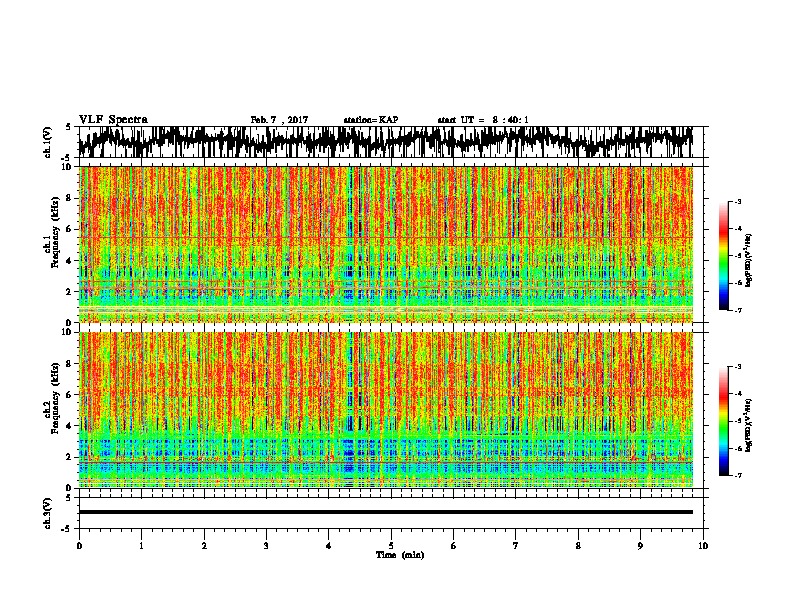The height and width of the screenshot is (612, 792).
Task: Click the time axis tick label "7"
Action: click(516, 546)
